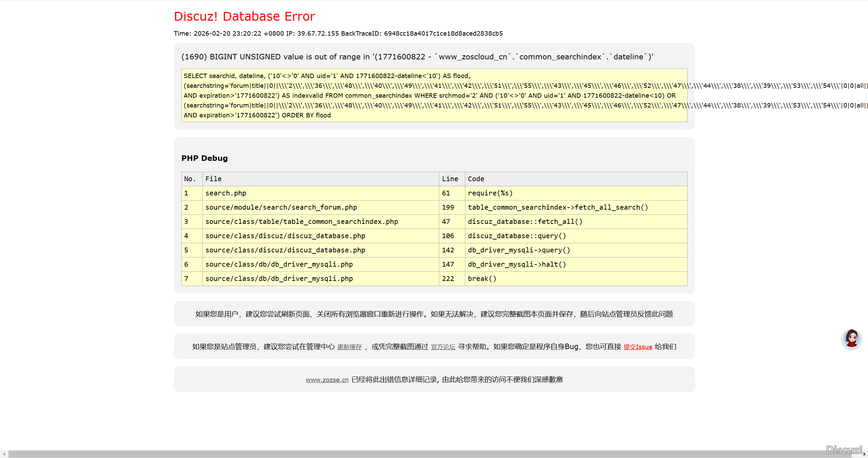
Task: Click the Line column header
Action: (450, 179)
